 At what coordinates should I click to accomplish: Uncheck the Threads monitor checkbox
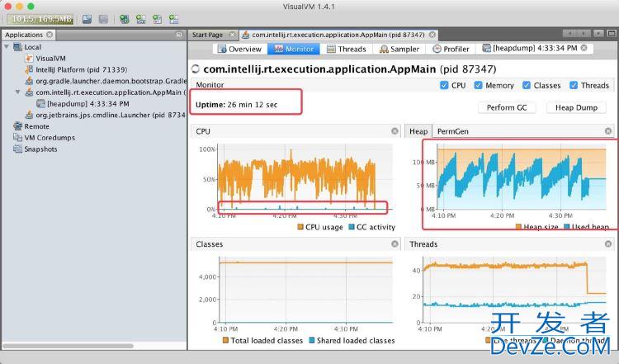coord(574,85)
